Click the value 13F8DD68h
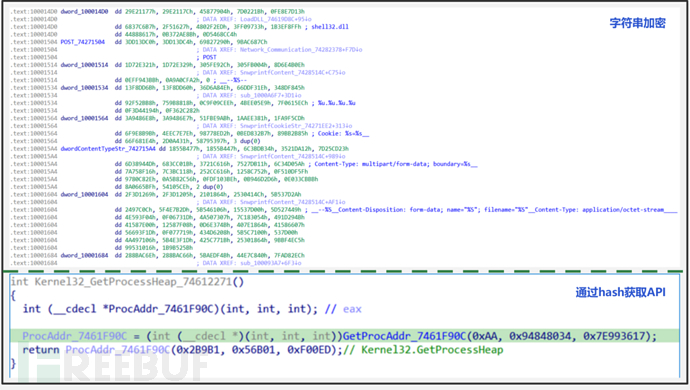Image resolution: width=690 pixels, height=390 pixels. (x=140, y=88)
